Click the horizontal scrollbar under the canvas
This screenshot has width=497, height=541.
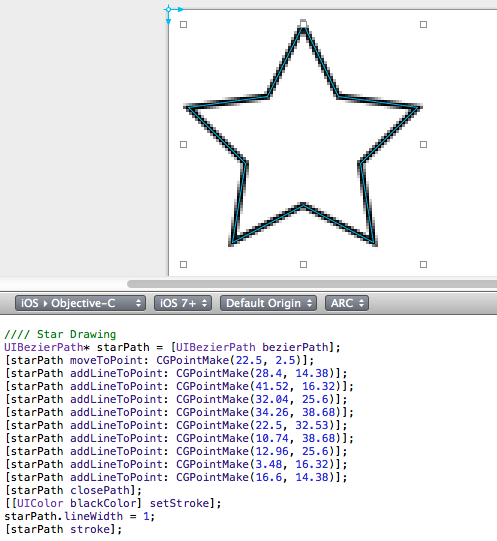pos(312,284)
